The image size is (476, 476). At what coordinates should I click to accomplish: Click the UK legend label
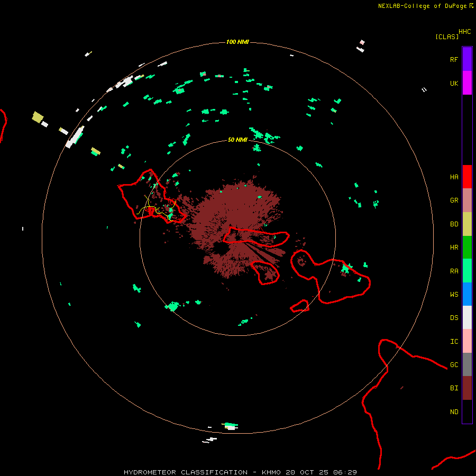pos(454,83)
